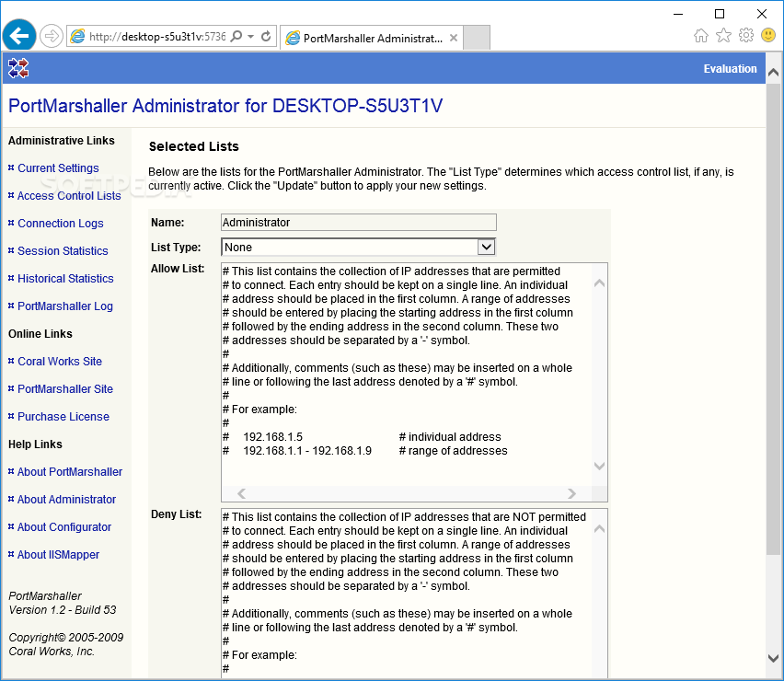Expand the List Type dropdown
The width and height of the screenshot is (784, 681).
[486, 247]
